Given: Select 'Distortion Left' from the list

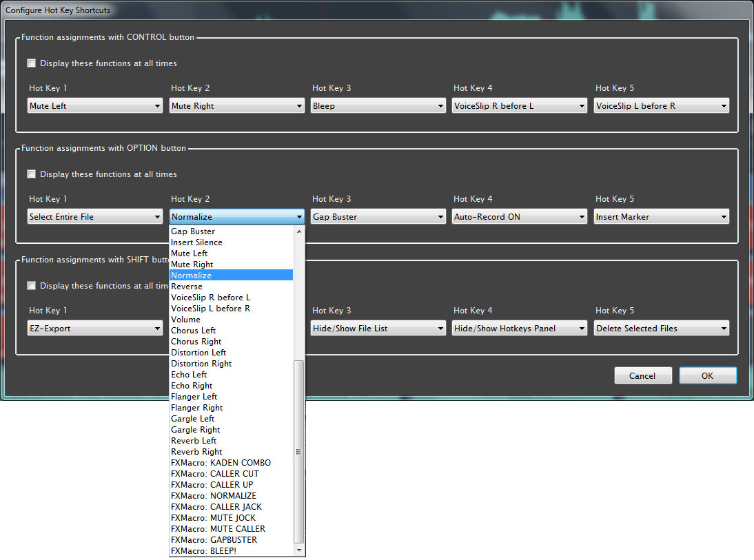Looking at the screenshot, I should pyautogui.click(x=232, y=353).
